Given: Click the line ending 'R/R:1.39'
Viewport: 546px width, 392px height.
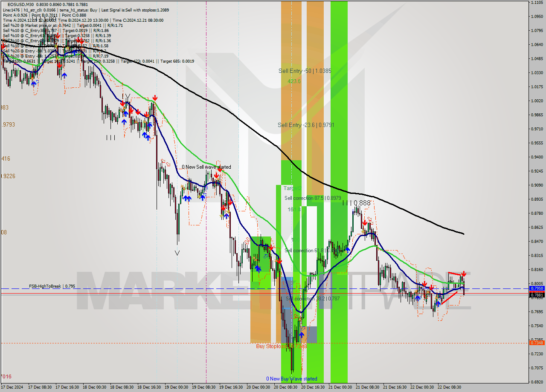Looking at the screenshot, I should [x=57, y=35].
